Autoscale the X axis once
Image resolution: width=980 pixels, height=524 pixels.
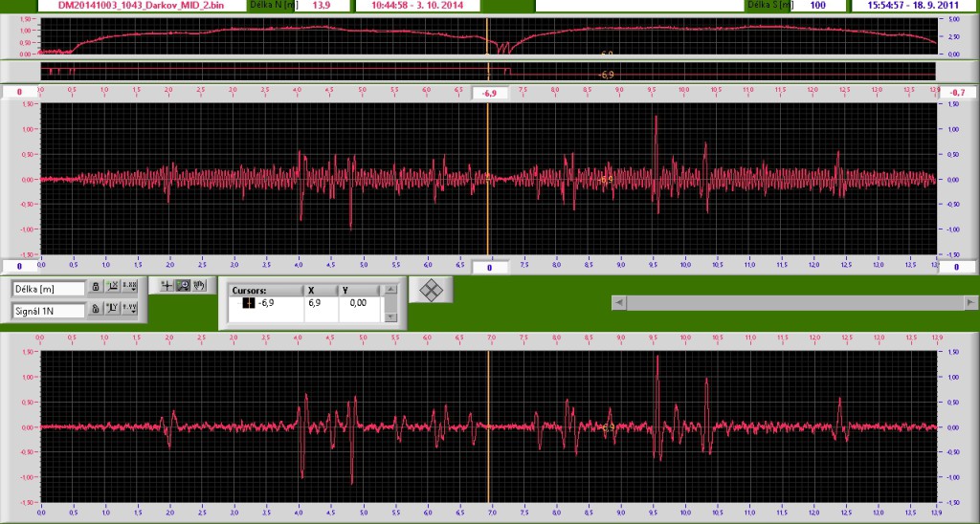113,287
